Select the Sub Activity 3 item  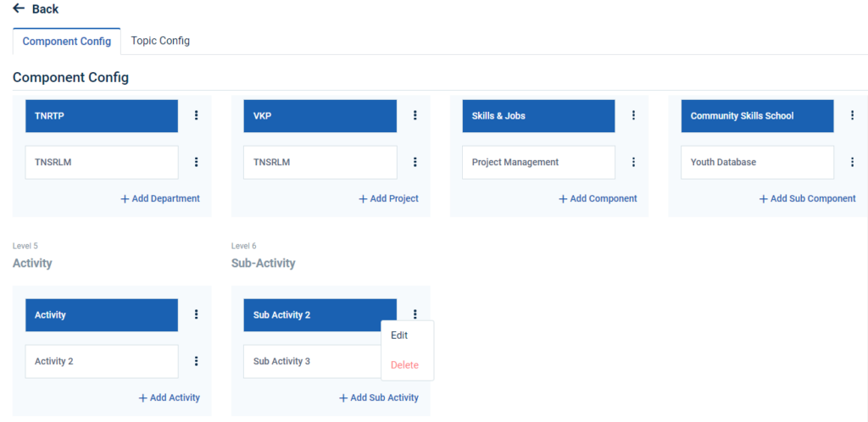pos(282,361)
